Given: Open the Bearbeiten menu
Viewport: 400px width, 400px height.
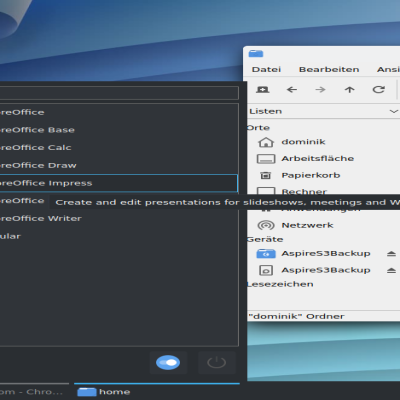Looking at the screenshot, I should (329, 69).
